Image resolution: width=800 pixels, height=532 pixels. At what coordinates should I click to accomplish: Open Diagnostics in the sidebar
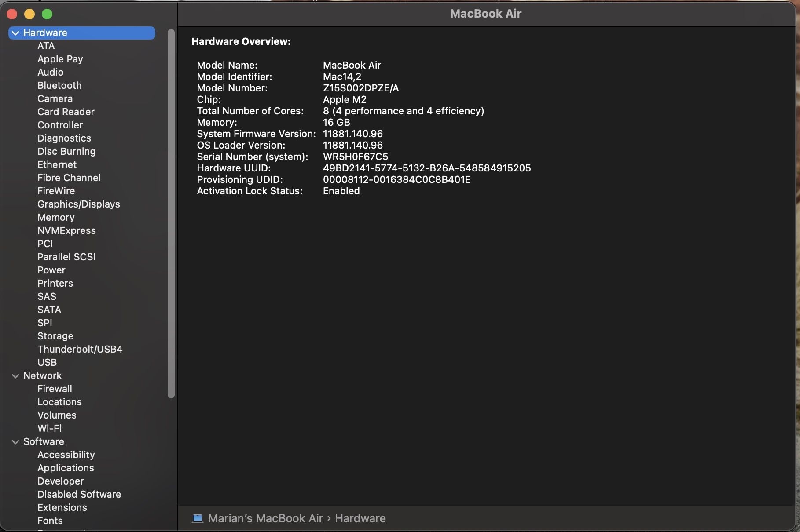64,138
